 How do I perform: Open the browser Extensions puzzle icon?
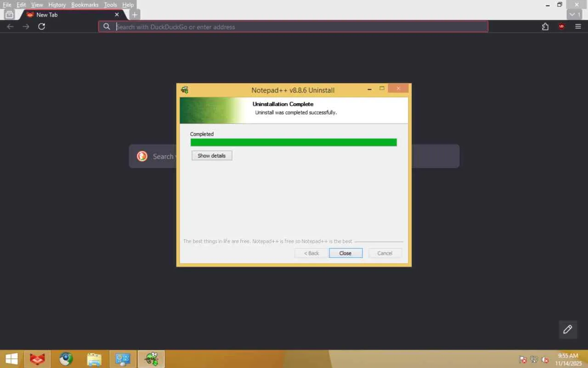tap(545, 27)
